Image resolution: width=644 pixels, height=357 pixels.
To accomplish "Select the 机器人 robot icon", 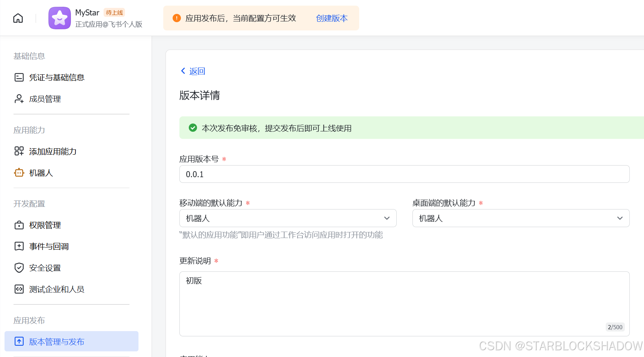I will point(19,173).
